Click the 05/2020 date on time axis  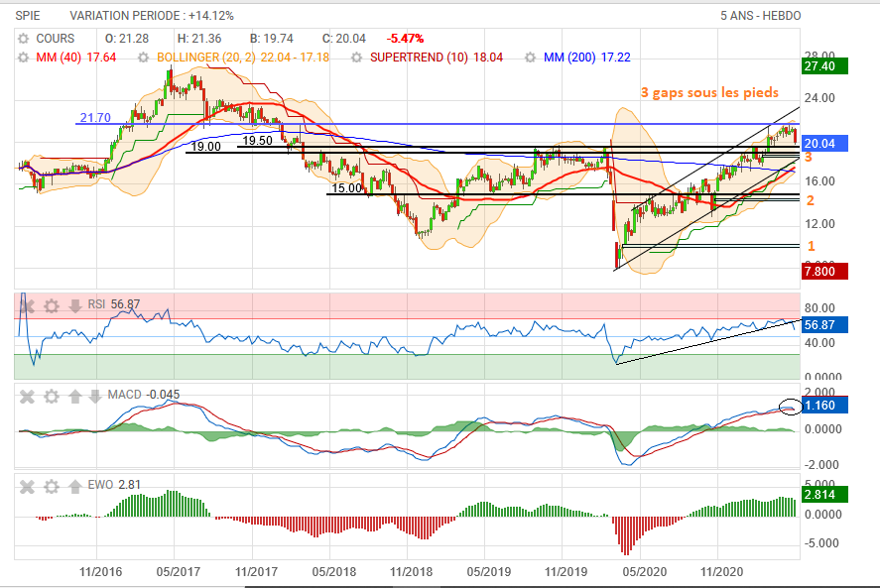[x=645, y=572]
